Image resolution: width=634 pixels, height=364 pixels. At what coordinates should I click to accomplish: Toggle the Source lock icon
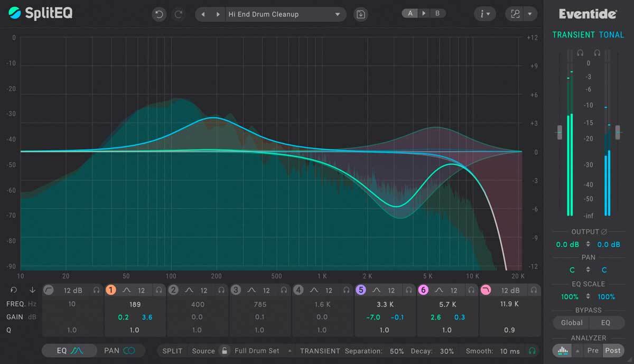[x=225, y=351]
